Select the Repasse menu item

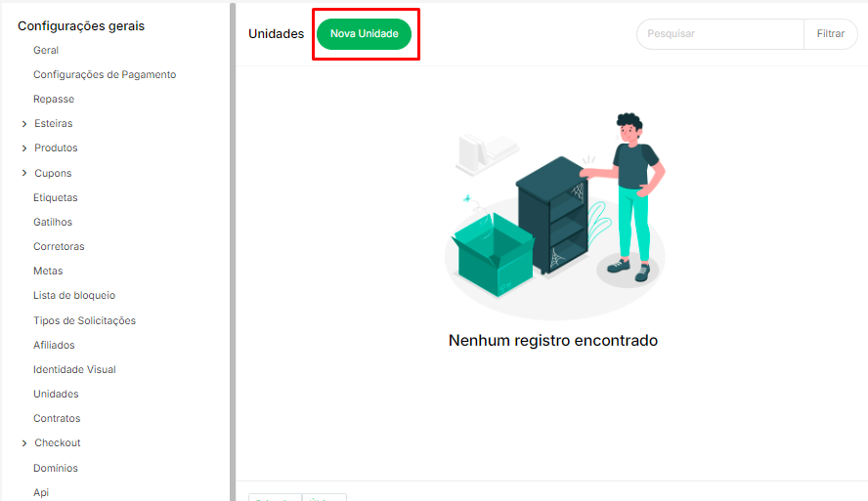[54, 99]
